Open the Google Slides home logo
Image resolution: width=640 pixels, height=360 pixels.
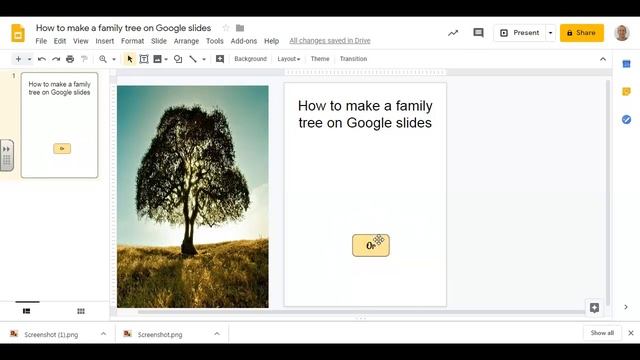(x=18, y=33)
